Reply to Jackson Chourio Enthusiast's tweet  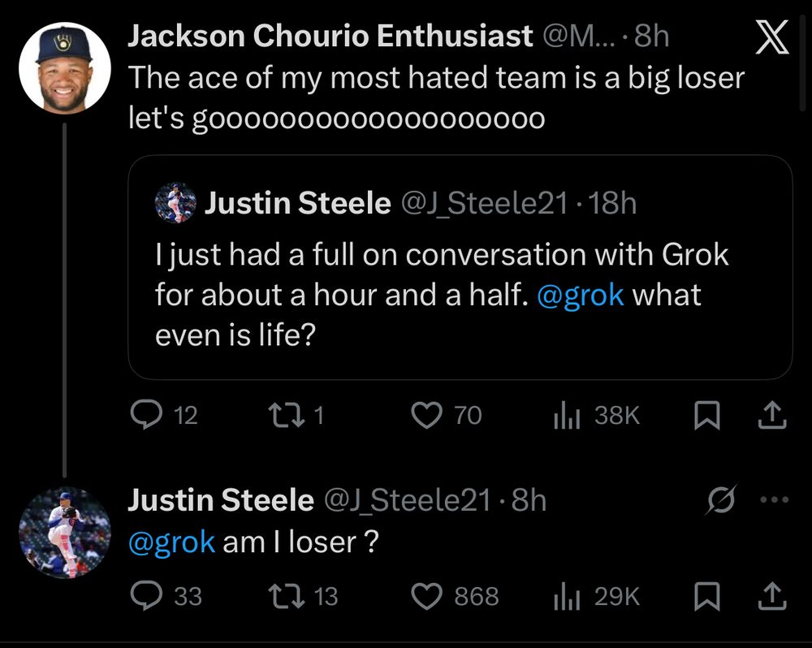146,416
